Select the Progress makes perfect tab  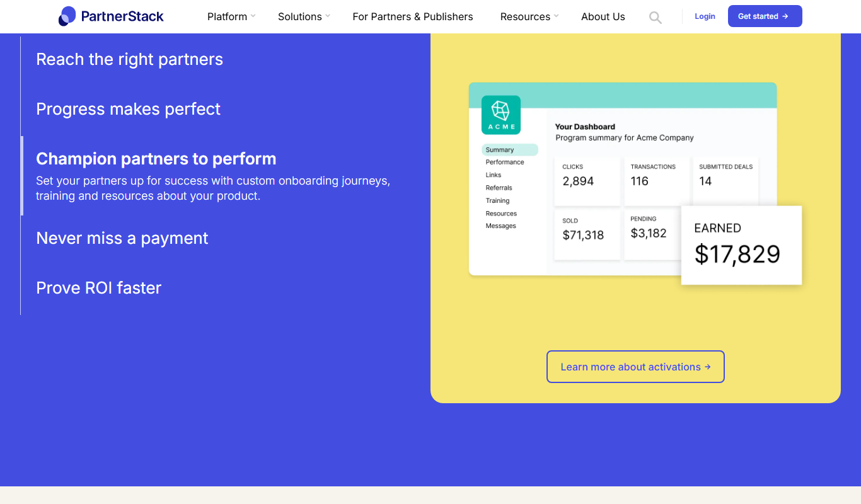(x=129, y=109)
